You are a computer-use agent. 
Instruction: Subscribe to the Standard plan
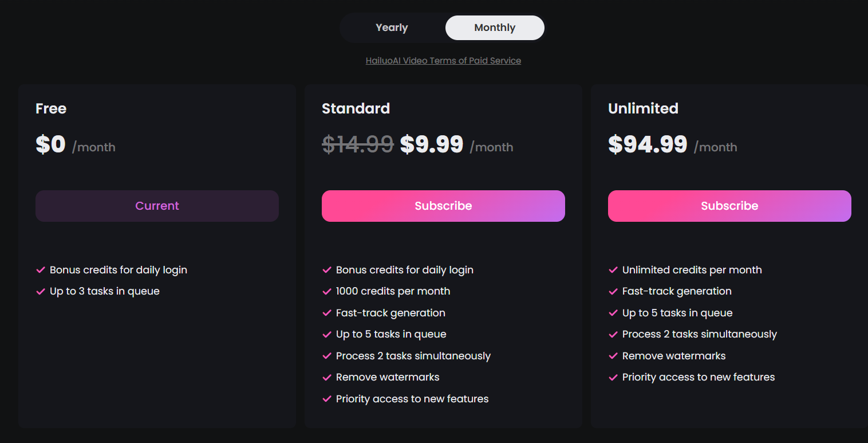[x=443, y=206]
